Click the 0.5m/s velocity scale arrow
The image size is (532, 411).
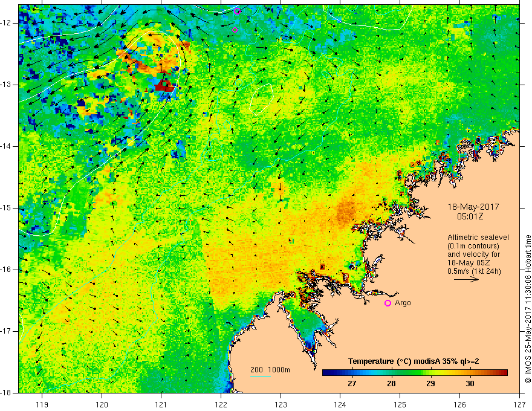pyautogui.click(x=466, y=279)
